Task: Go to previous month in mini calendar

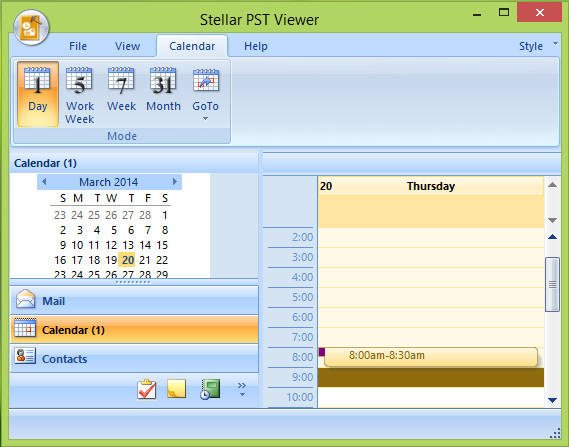Action: coord(44,181)
